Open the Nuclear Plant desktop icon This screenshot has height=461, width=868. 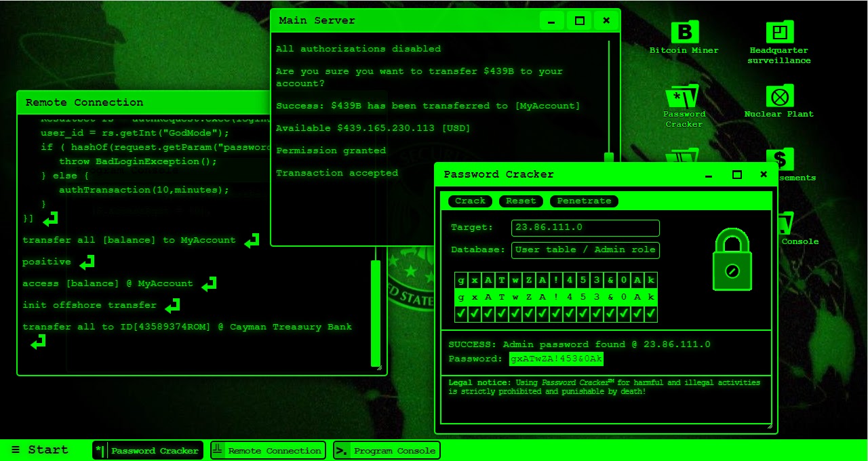coord(779,102)
